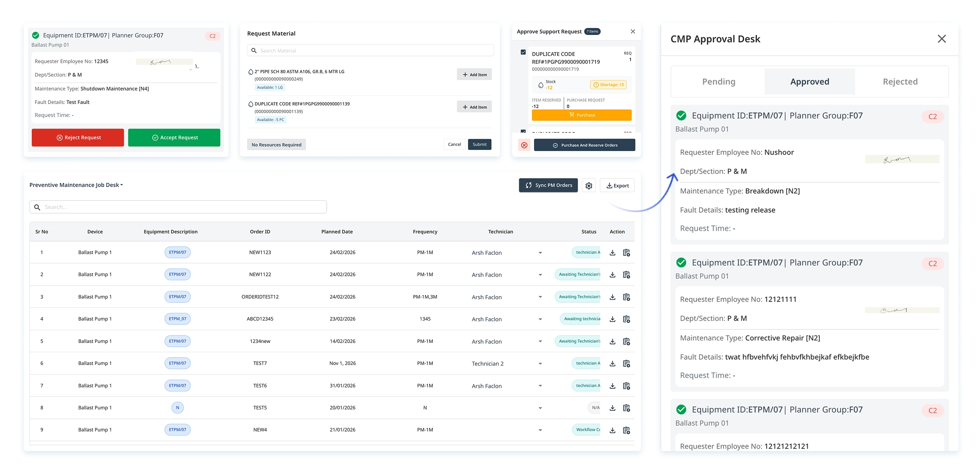Switch to the Pending tab
The height and width of the screenshot is (474, 980).
(x=718, y=82)
